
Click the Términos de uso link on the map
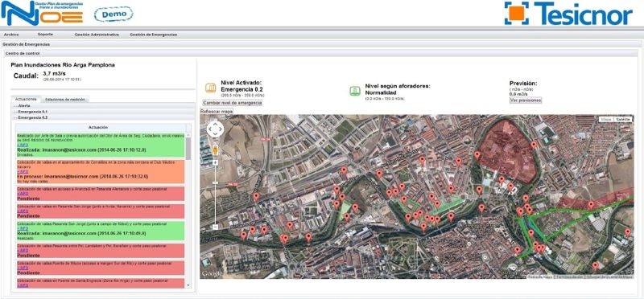(570, 276)
